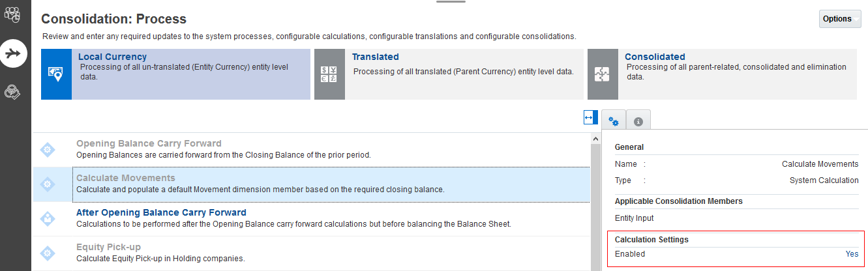868x271 pixels.
Task: Switch to the information tab
Action: pos(638,121)
